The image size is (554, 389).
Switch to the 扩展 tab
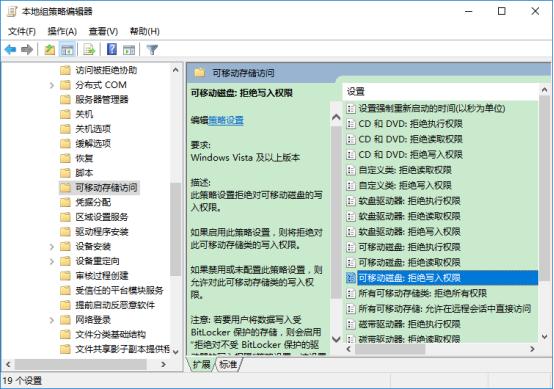click(x=201, y=365)
